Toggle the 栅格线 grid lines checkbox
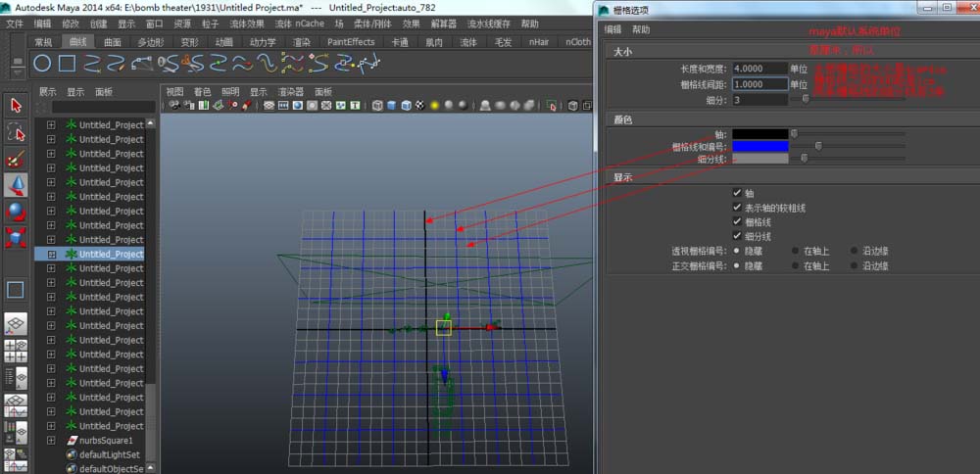The image size is (980, 474). click(x=737, y=222)
